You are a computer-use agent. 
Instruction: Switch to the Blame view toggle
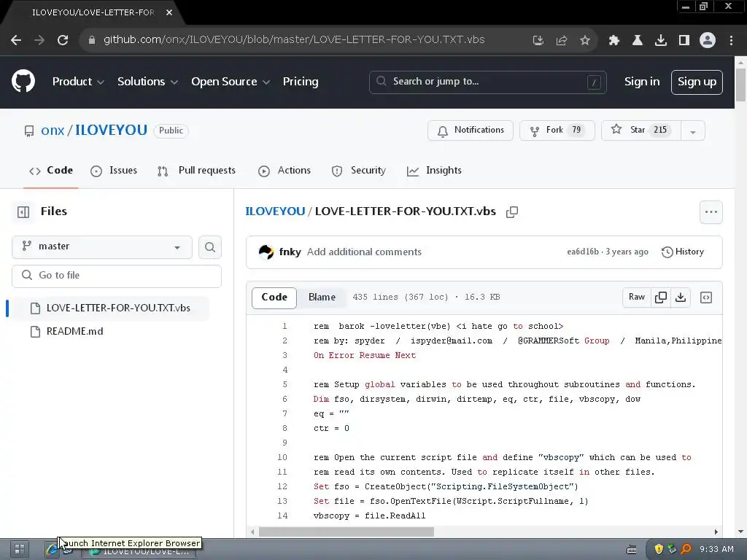[322, 297]
